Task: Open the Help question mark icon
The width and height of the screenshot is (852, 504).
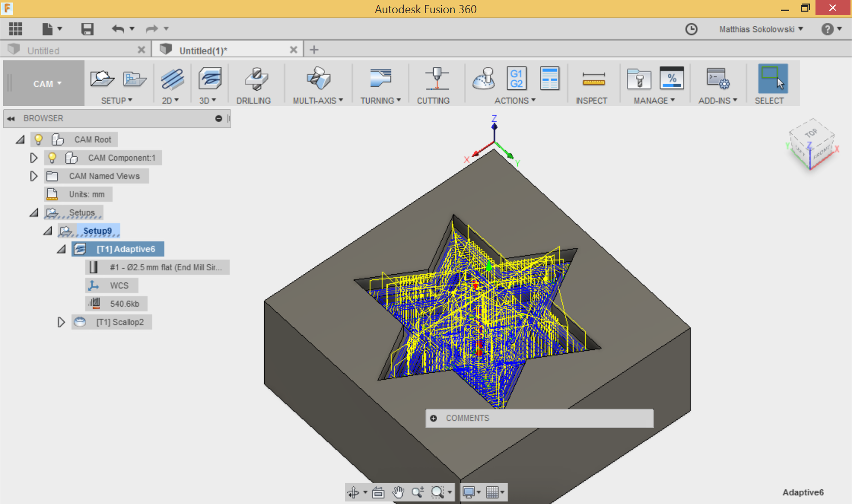Action: coord(827,29)
